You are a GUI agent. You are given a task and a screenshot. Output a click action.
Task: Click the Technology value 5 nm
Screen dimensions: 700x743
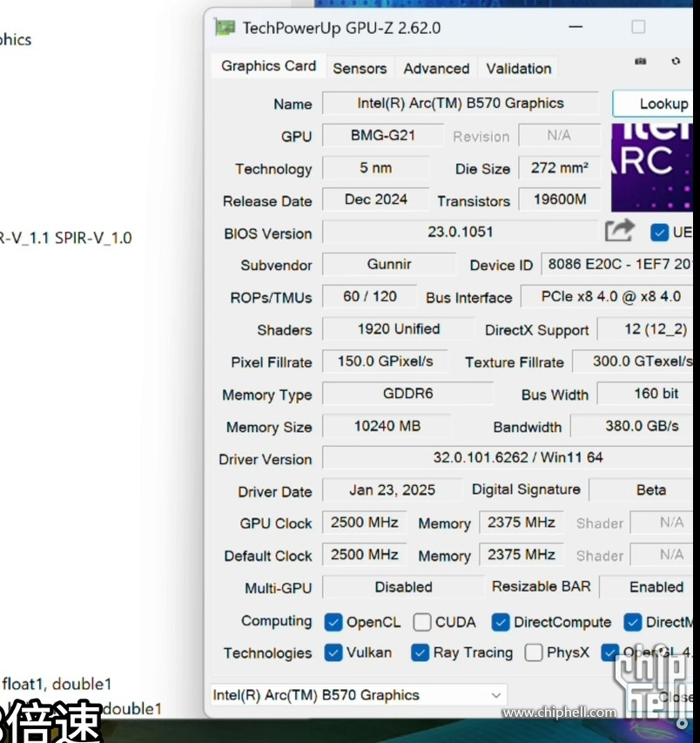375,168
